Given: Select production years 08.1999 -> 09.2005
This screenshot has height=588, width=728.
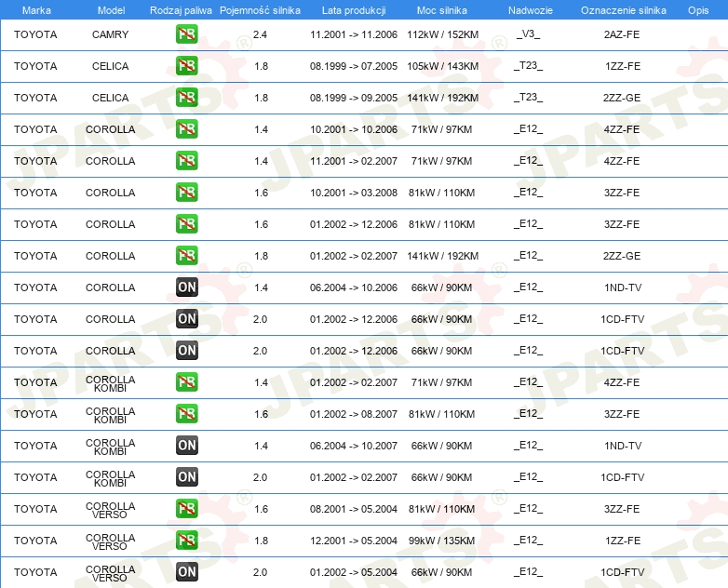Looking at the screenshot, I should click(x=354, y=98).
